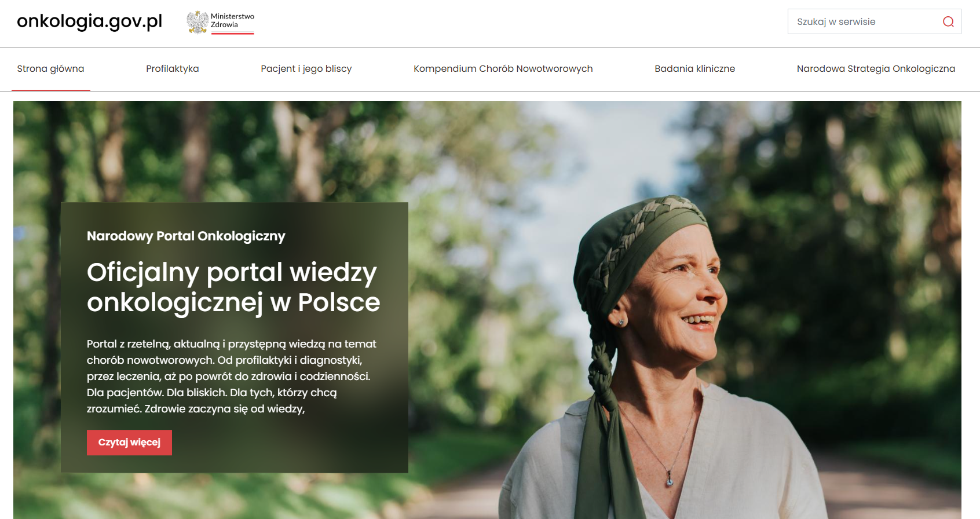Screen dimensions: 980x519
Task: Click the search magnifier icon
Action: [x=948, y=21]
